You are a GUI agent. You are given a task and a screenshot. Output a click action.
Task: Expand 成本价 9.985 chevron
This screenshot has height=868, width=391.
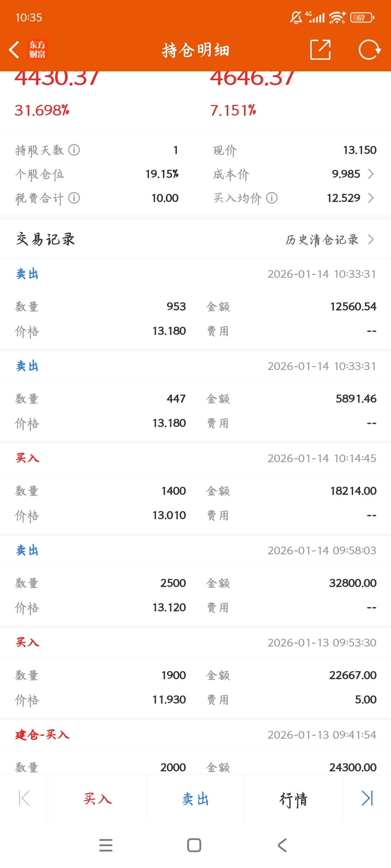coord(371,174)
